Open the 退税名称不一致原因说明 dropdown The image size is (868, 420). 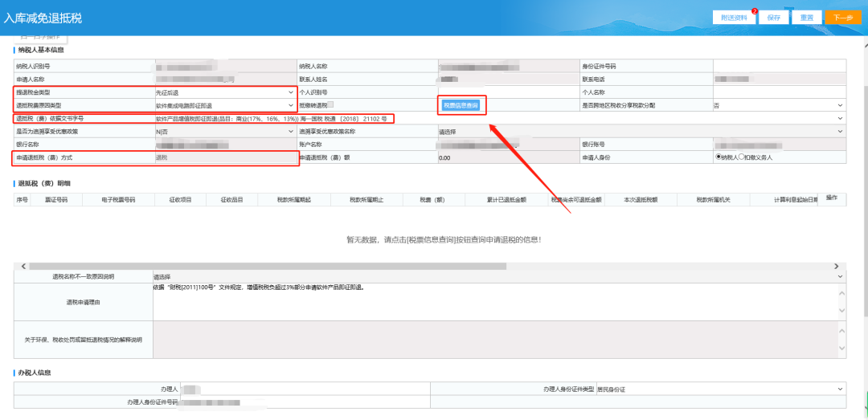pos(499,275)
